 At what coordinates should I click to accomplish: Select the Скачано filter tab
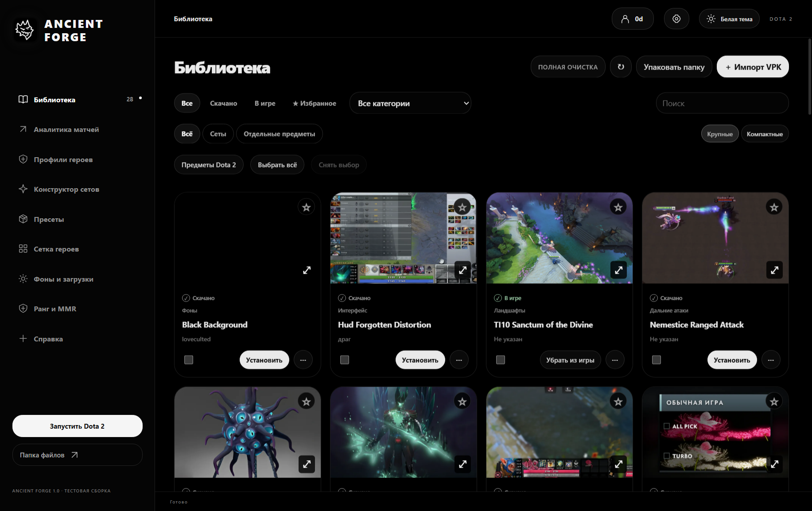click(x=223, y=103)
